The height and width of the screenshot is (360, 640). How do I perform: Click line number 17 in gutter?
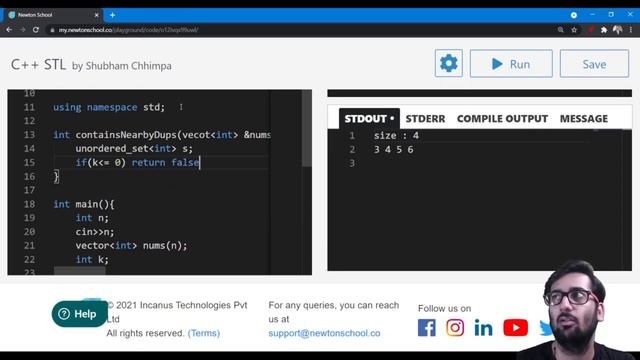coord(29,190)
